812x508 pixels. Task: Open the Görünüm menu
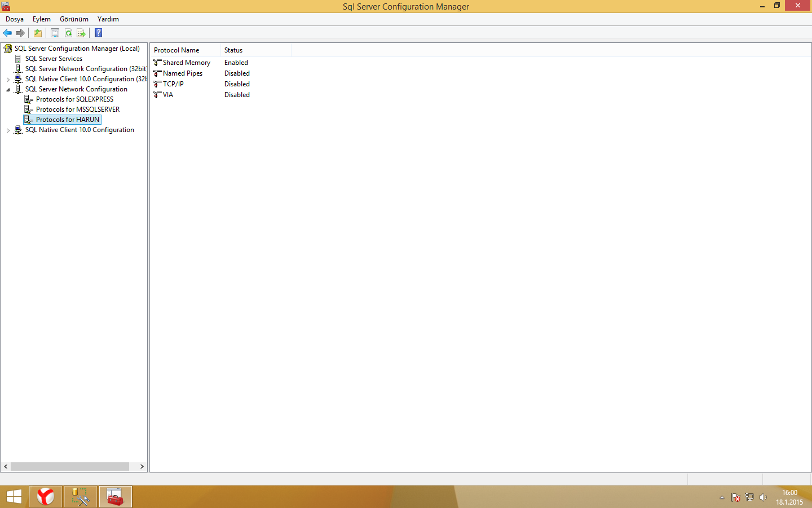(x=74, y=19)
